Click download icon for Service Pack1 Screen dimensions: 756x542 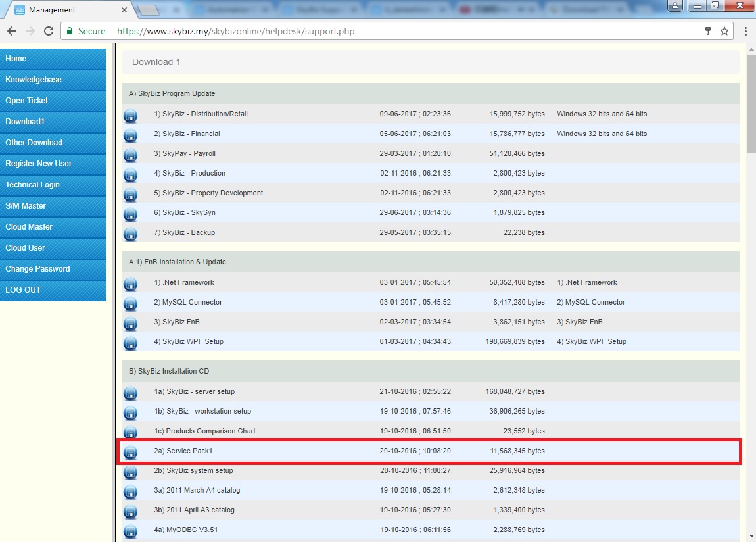pyautogui.click(x=130, y=453)
